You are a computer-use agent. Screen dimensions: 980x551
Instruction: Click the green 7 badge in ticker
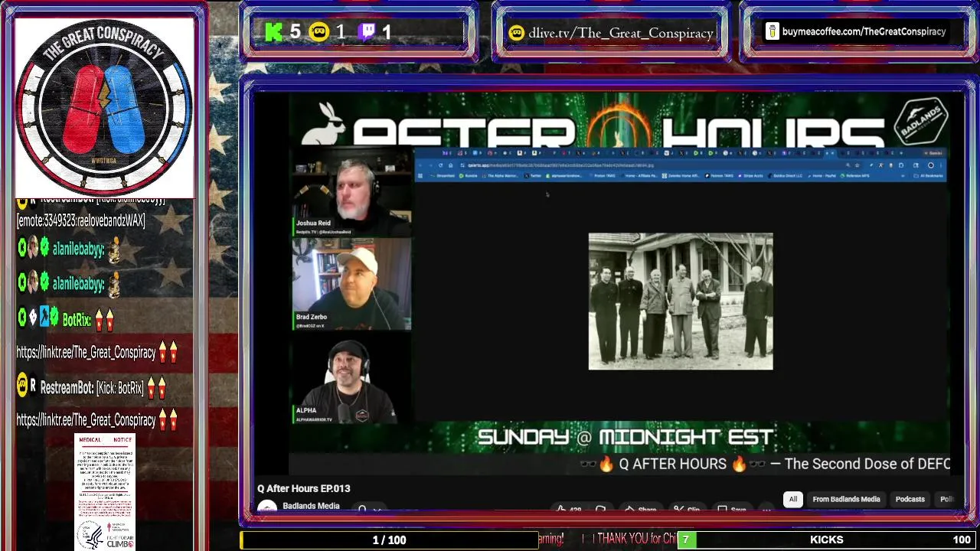tap(686, 540)
